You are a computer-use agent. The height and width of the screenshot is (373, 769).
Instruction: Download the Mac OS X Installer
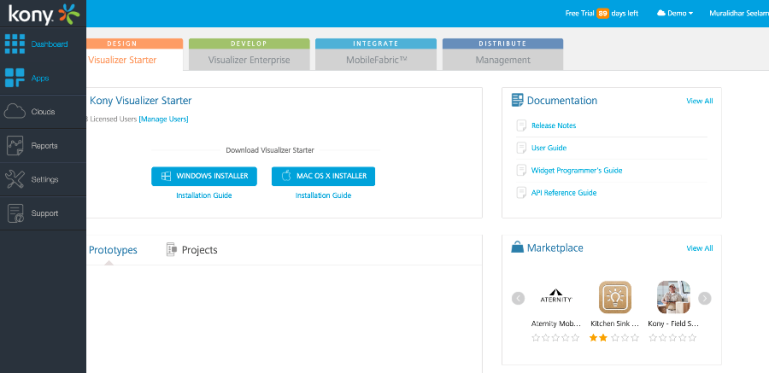(x=323, y=176)
